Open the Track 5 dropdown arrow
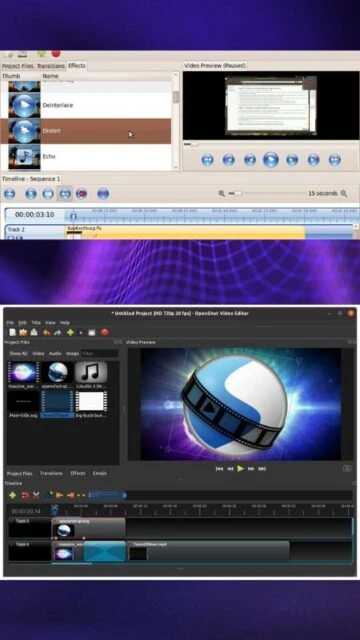360x640 pixels. point(11,521)
